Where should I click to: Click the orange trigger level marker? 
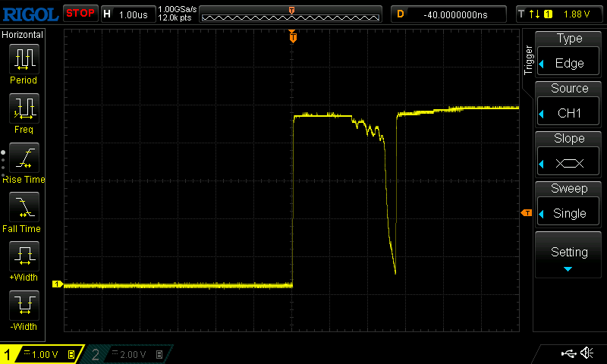526,214
